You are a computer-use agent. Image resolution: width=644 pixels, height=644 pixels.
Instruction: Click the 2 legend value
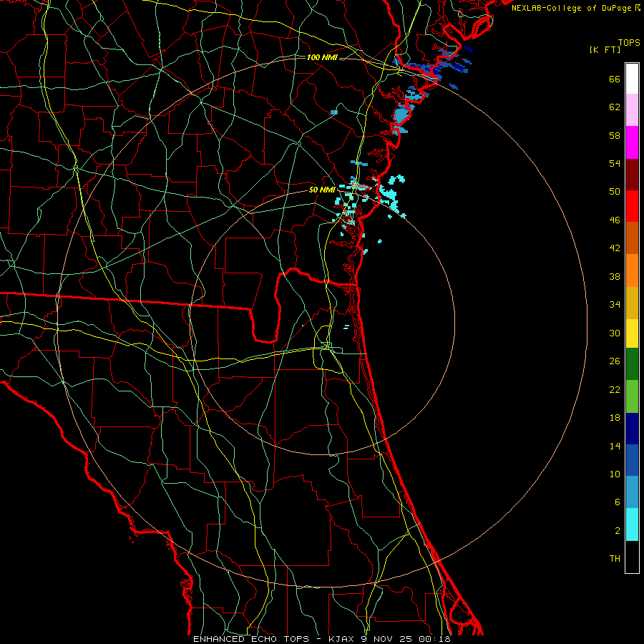tap(618, 531)
